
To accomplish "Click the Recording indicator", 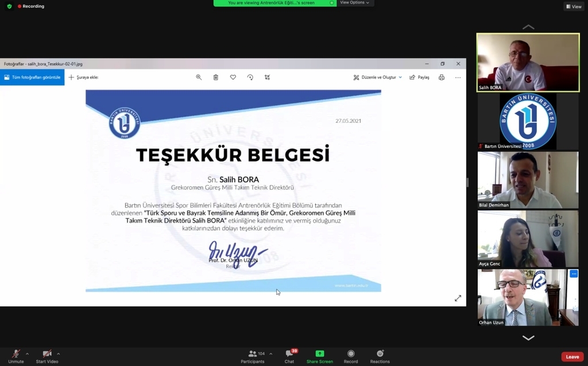I will [x=31, y=6].
